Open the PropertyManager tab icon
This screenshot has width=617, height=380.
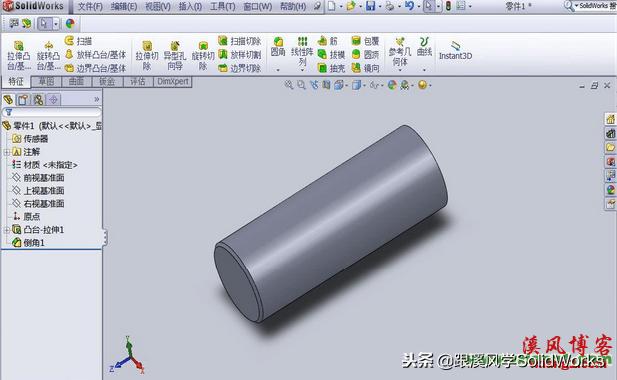point(23,100)
